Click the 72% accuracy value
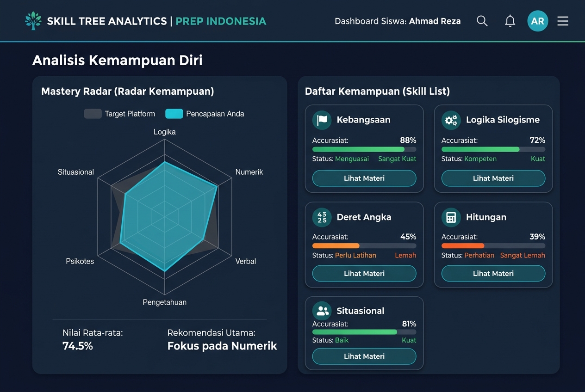 point(537,140)
